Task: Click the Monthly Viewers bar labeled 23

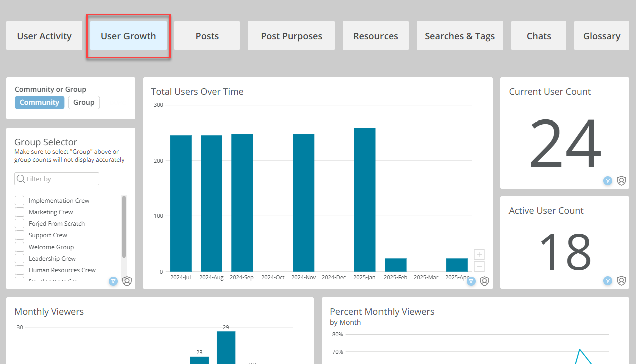Action: click(199, 360)
